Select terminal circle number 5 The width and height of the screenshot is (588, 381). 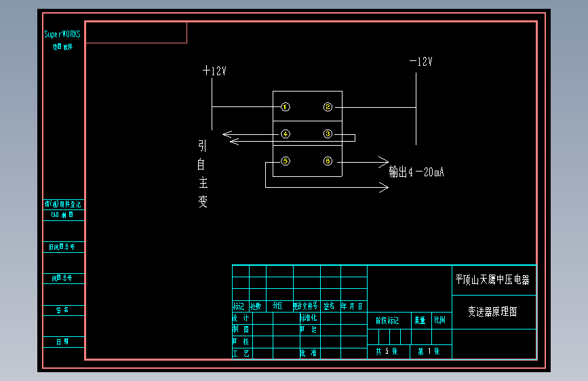(x=286, y=161)
